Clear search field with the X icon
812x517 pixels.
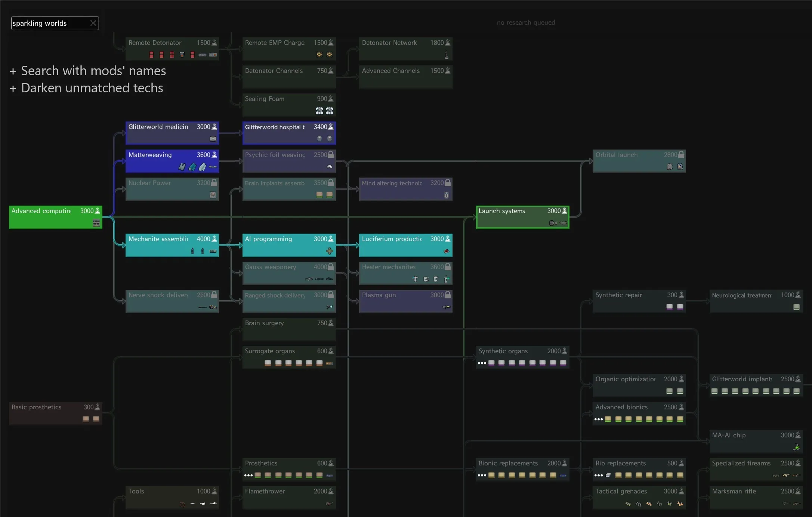[x=93, y=23]
